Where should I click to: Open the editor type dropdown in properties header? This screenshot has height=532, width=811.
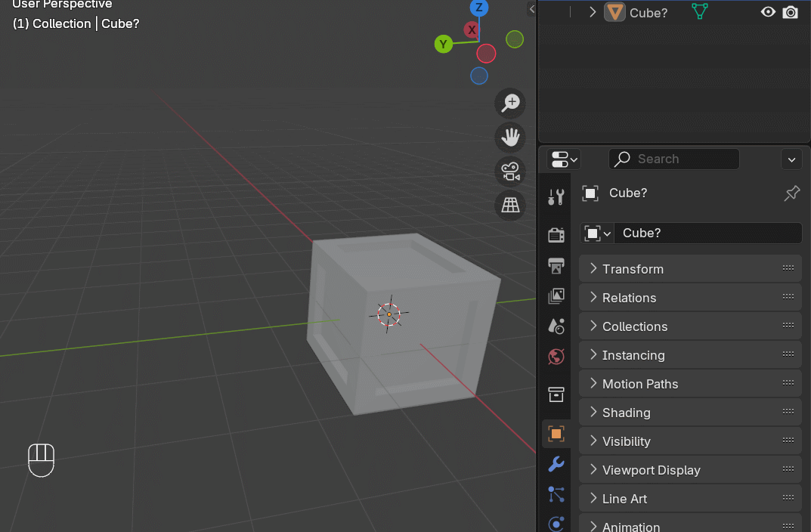coord(563,159)
